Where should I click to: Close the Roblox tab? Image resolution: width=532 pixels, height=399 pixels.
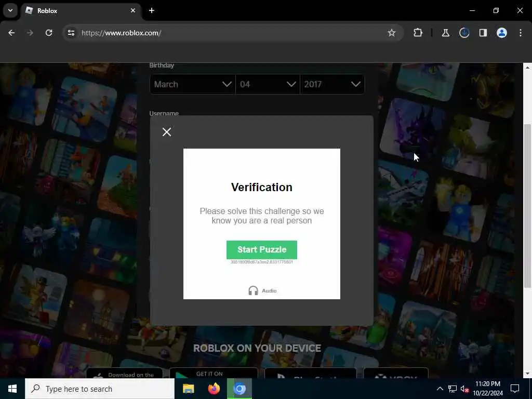point(133,10)
